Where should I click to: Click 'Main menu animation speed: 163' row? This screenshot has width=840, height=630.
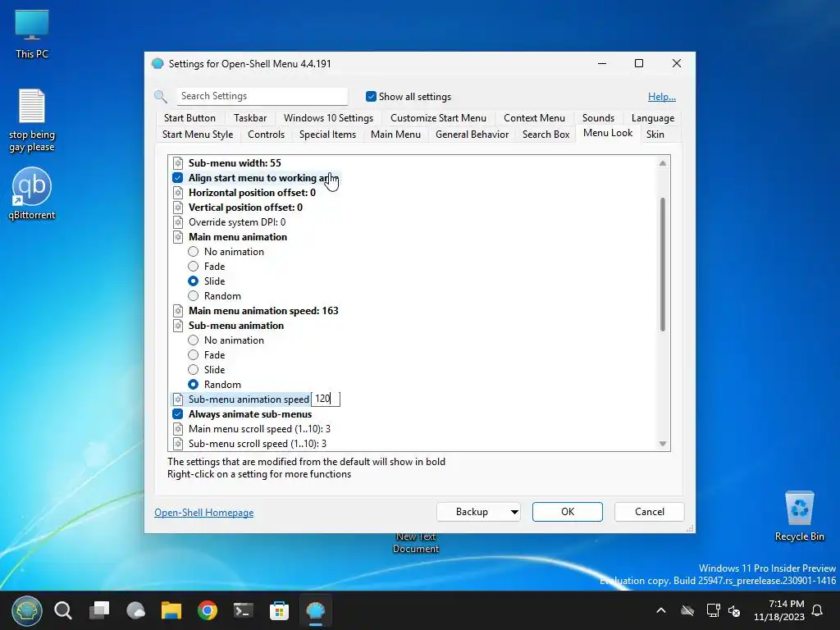point(263,311)
